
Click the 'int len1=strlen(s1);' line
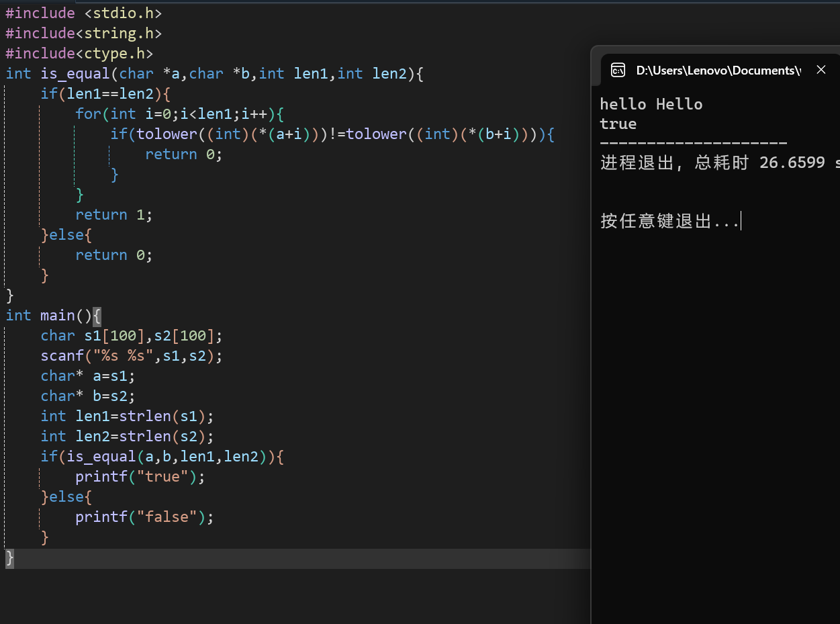click(x=127, y=416)
